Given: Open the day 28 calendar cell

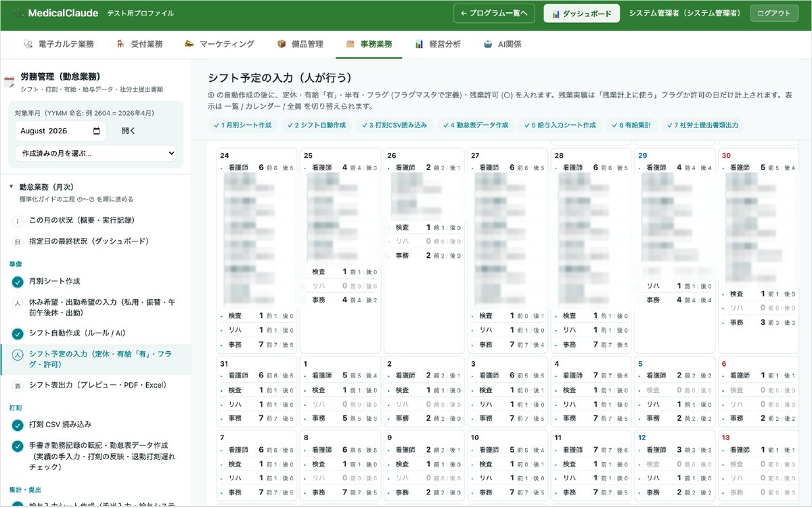Looking at the screenshot, I should pyautogui.click(x=591, y=250).
